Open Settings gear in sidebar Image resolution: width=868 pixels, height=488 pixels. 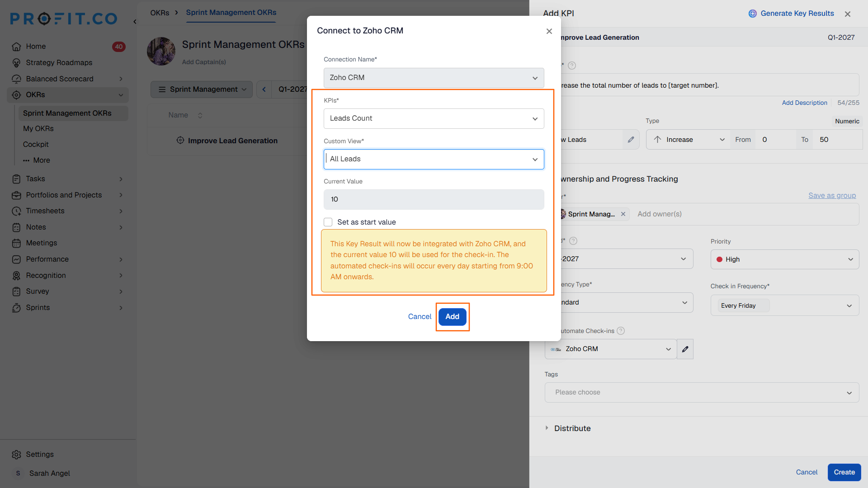(x=16, y=455)
